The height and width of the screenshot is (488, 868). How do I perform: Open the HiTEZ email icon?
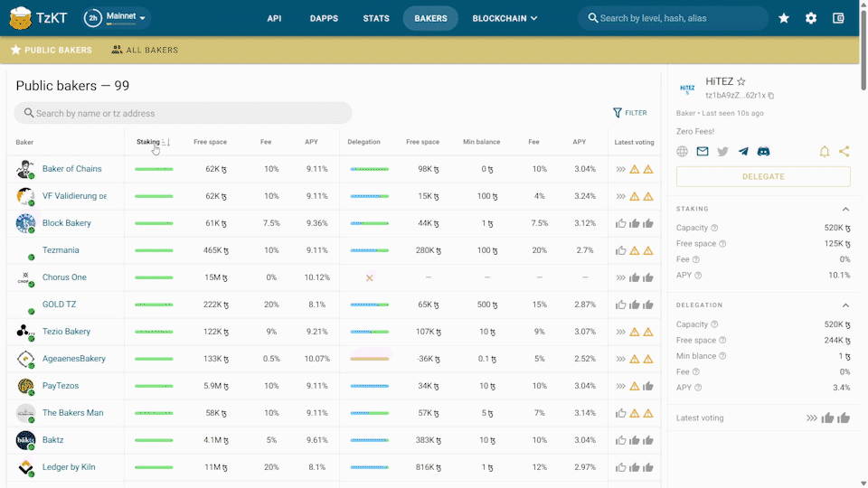coord(703,152)
